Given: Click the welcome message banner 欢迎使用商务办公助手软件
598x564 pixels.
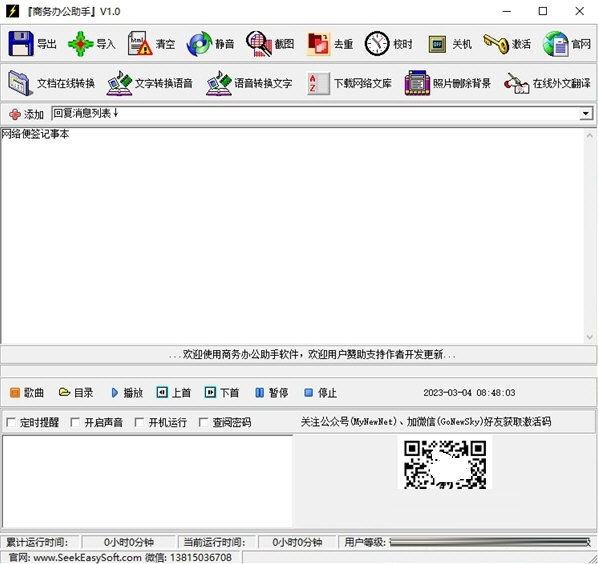Looking at the screenshot, I should [312, 355].
